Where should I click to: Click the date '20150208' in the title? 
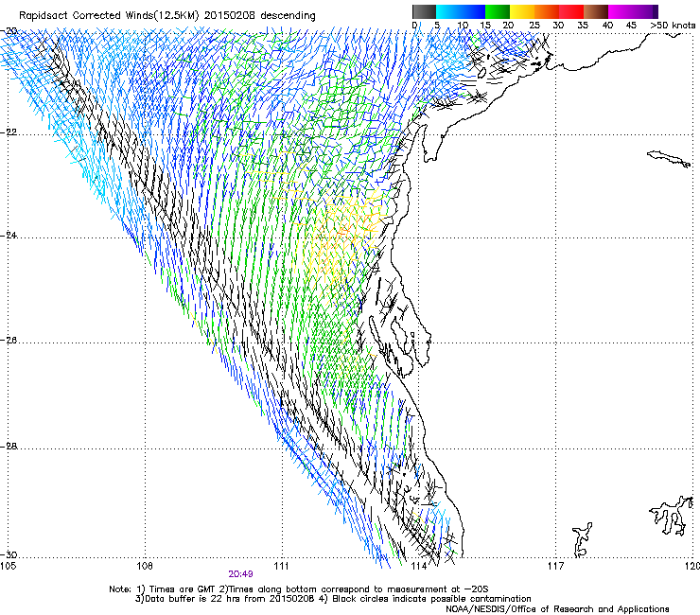click(x=230, y=16)
